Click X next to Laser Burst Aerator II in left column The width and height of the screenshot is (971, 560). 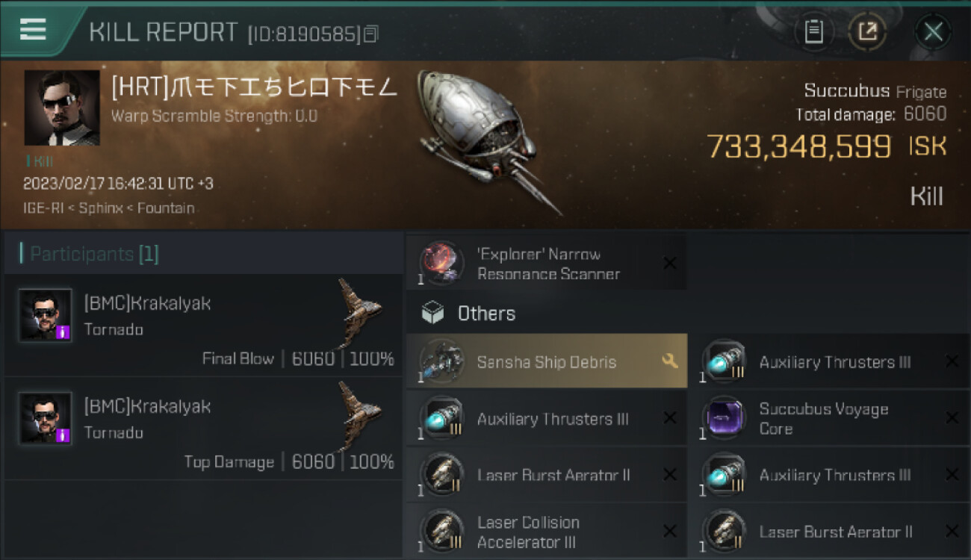670,475
